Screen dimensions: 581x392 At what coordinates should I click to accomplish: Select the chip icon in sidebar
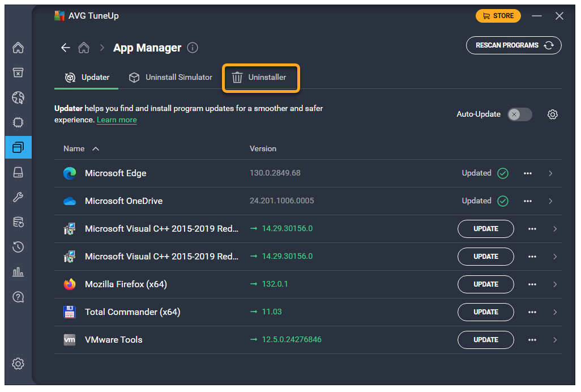(x=18, y=122)
